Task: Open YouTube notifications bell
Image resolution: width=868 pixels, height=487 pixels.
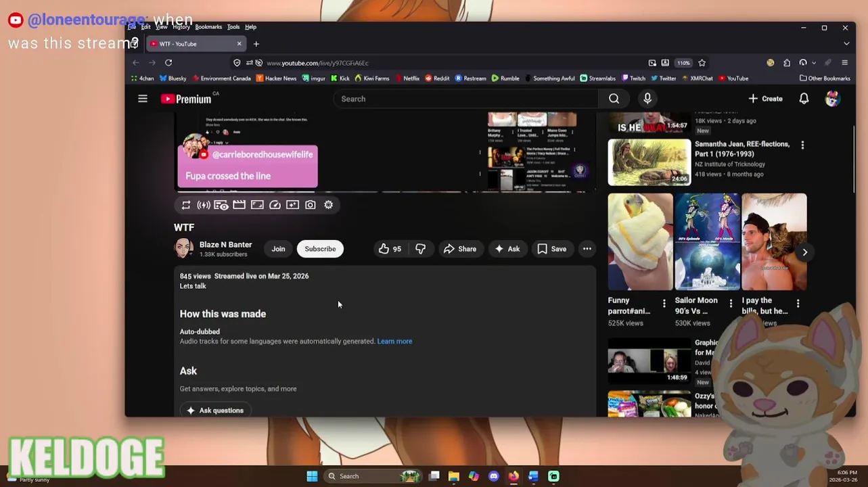Action: [804, 99]
